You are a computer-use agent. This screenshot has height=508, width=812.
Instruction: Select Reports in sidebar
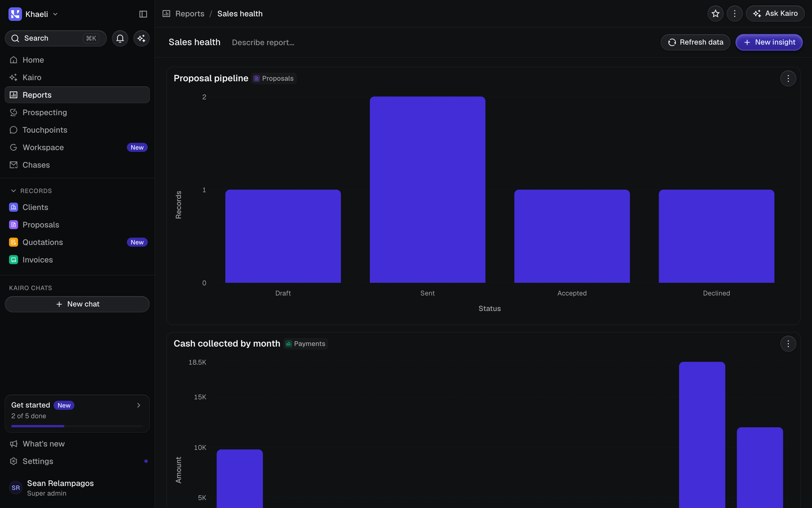(x=77, y=95)
